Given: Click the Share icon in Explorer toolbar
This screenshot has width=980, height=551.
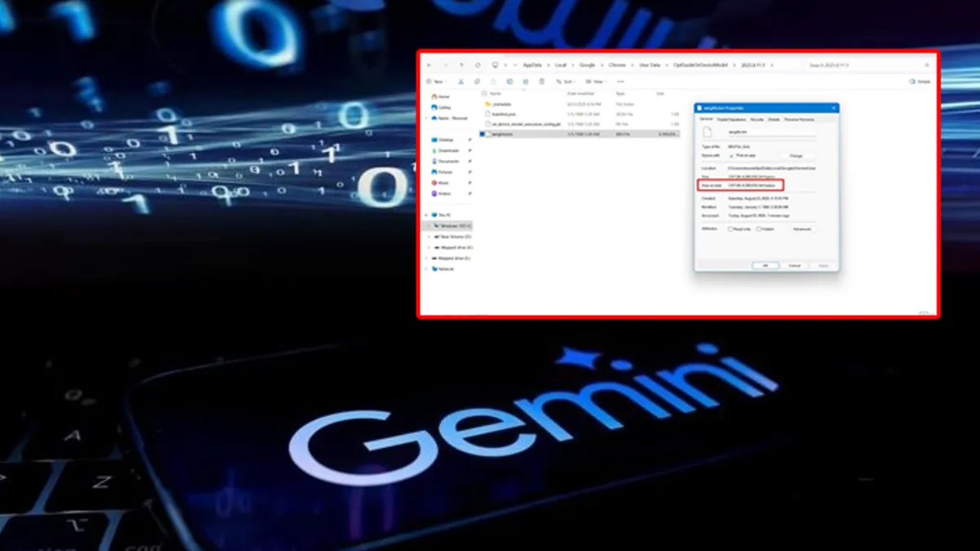Looking at the screenshot, I should coord(526,82).
